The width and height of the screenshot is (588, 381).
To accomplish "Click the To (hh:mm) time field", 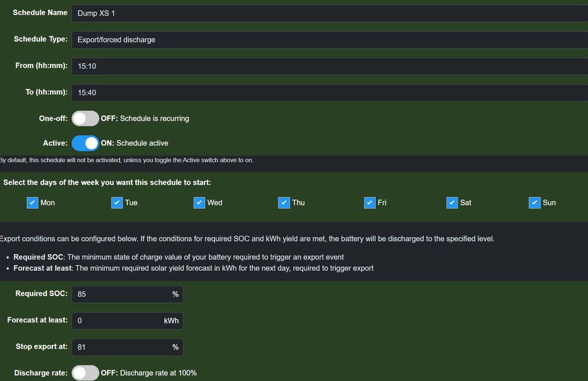I will click(x=330, y=92).
